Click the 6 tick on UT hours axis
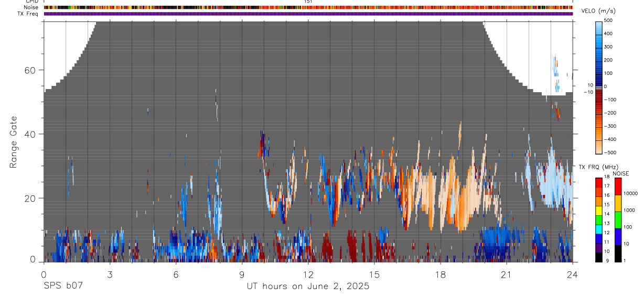The width and height of the screenshot is (644, 297). 176,274
